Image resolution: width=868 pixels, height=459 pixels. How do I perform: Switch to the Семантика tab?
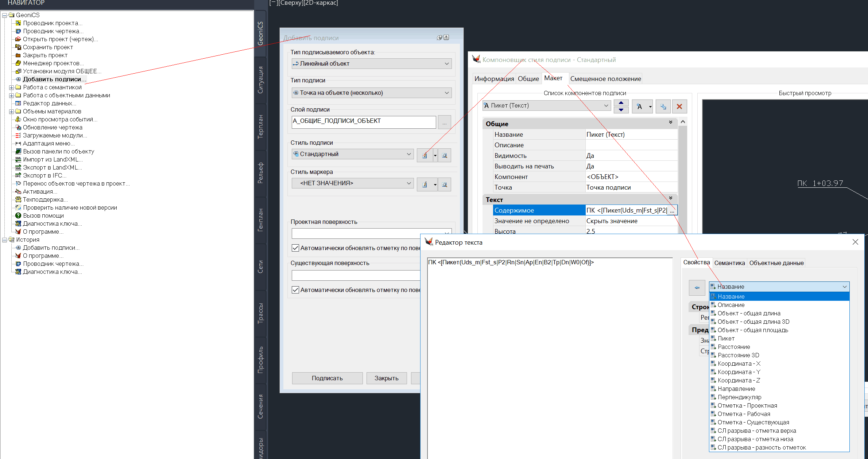coord(729,263)
